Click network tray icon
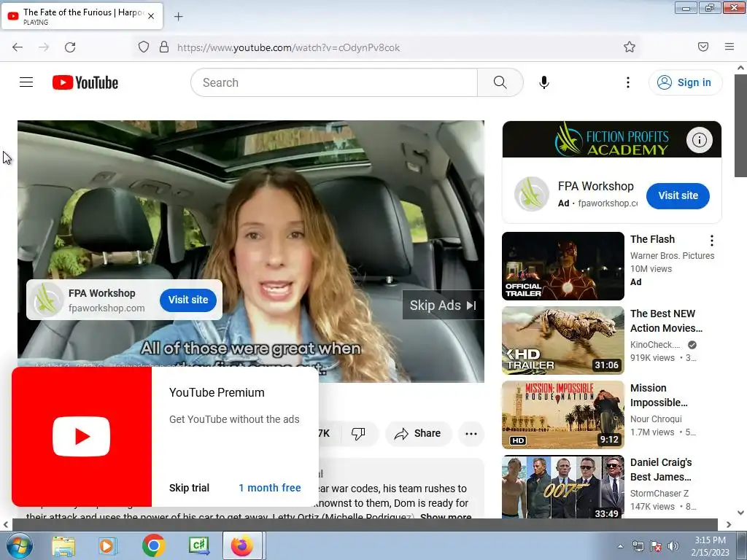 click(x=638, y=546)
